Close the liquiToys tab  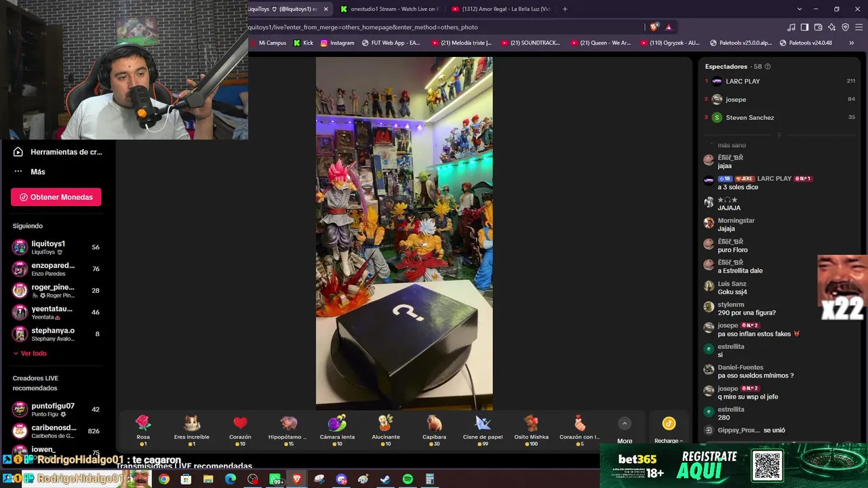click(x=326, y=9)
